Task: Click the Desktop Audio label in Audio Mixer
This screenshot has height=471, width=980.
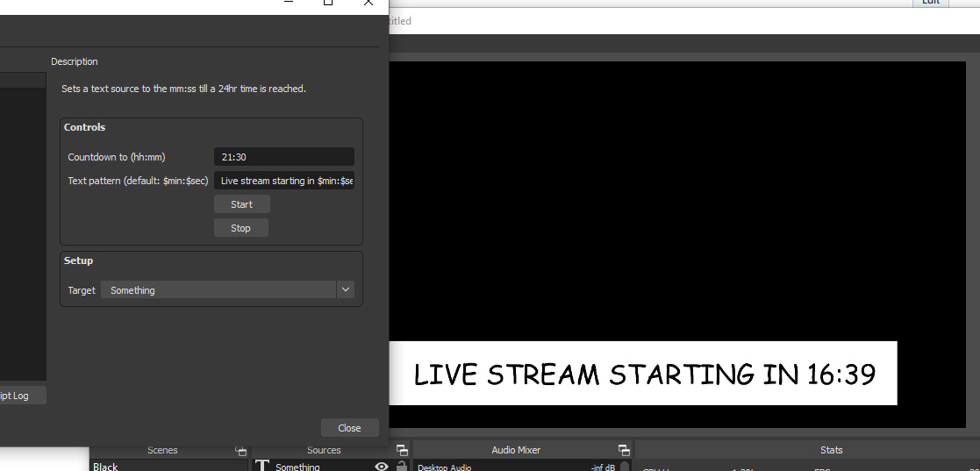Action: pyautogui.click(x=444, y=467)
